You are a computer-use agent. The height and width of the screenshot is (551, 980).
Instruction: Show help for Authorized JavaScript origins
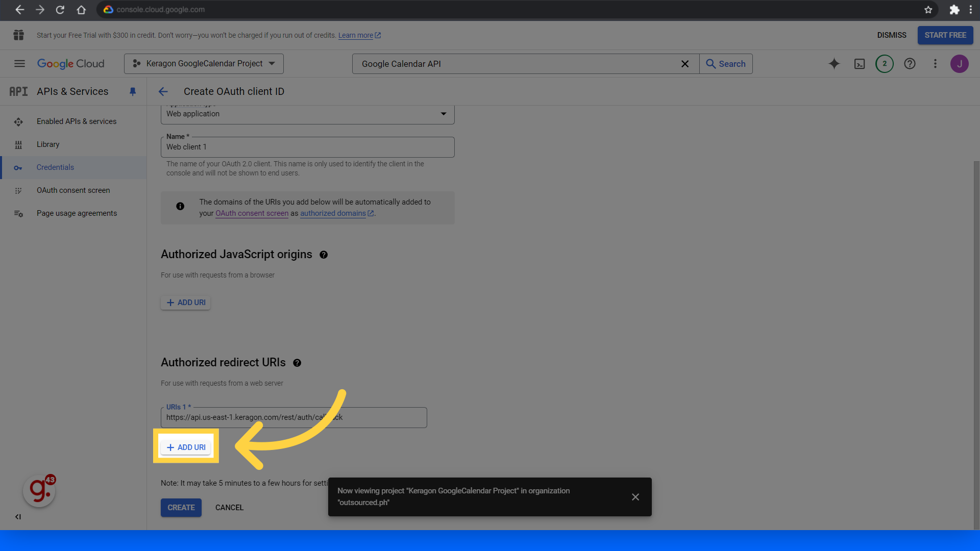324,255
